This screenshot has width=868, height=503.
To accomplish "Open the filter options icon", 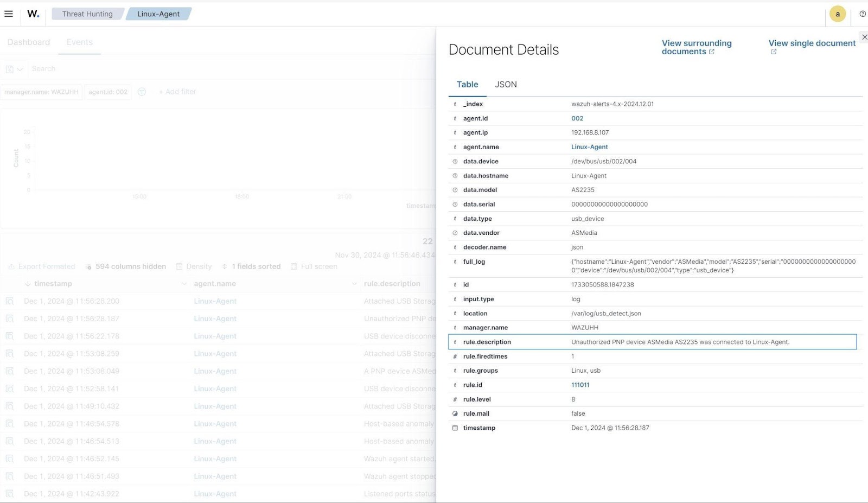I will [142, 92].
